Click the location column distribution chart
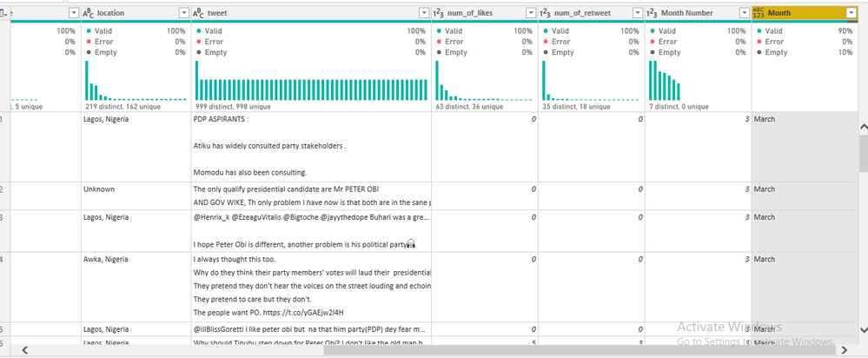This screenshot has height=358, width=868. pos(136,80)
